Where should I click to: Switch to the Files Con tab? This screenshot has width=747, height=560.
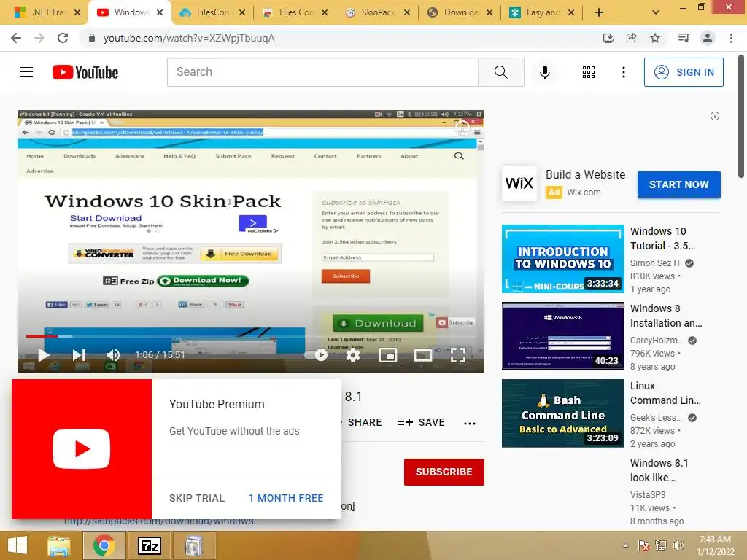click(x=295, y=12)
